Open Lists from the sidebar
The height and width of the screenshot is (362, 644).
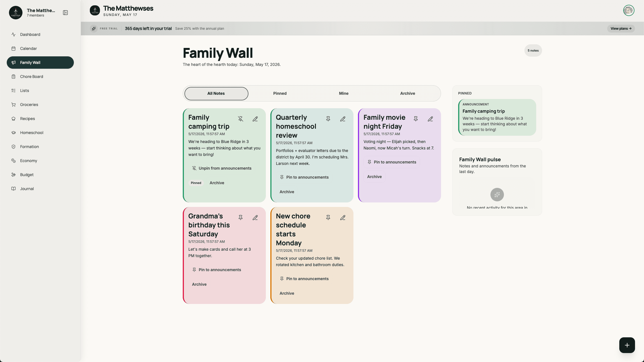[x=40, y=91]
